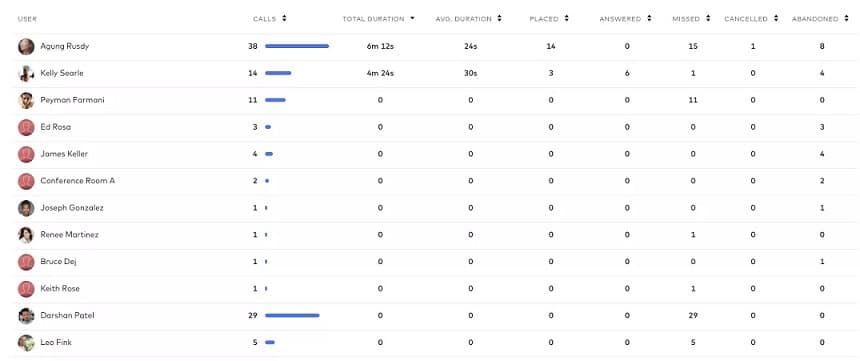Screen dimensions: 860x361
Task: Select the James Keller name
Action: pos(64,154)
